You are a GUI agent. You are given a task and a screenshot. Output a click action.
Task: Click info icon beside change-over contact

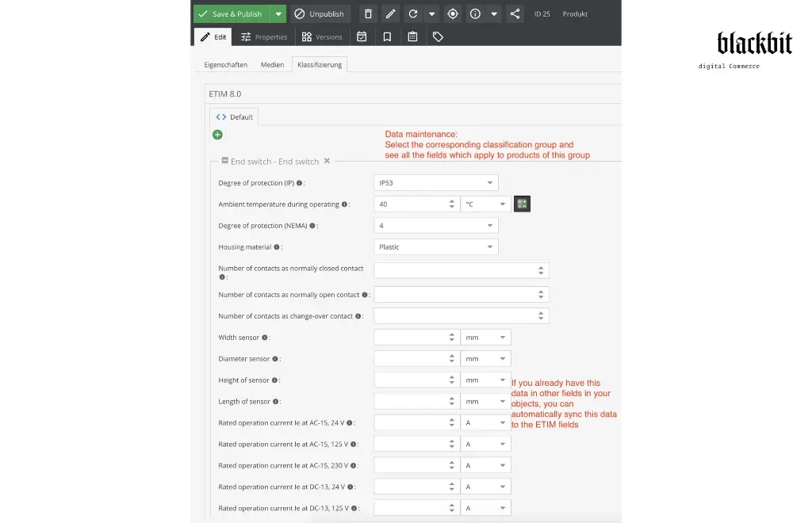tap(358, 316)
